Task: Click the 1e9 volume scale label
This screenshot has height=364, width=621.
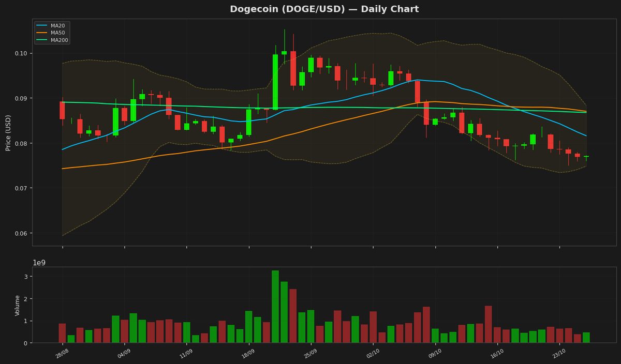Action: click(39, 263)
